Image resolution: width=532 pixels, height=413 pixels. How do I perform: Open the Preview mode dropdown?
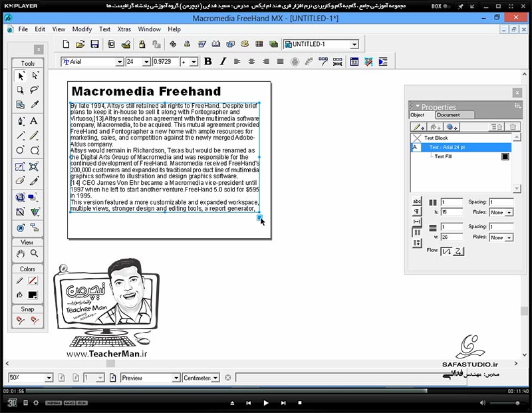click(x=176, y=378)
